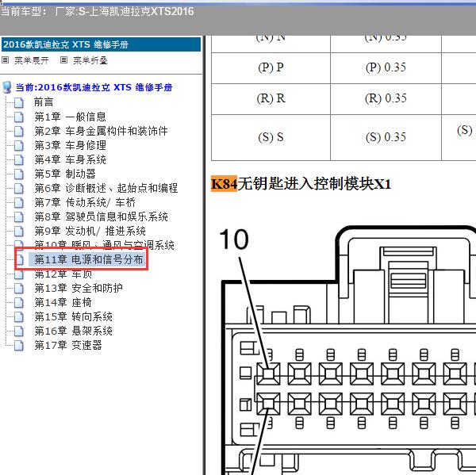Open 第6章 诊断概述、起始点和编程
Image resolution: width=476 pixels, height=475 pixels.
(106, 188)
